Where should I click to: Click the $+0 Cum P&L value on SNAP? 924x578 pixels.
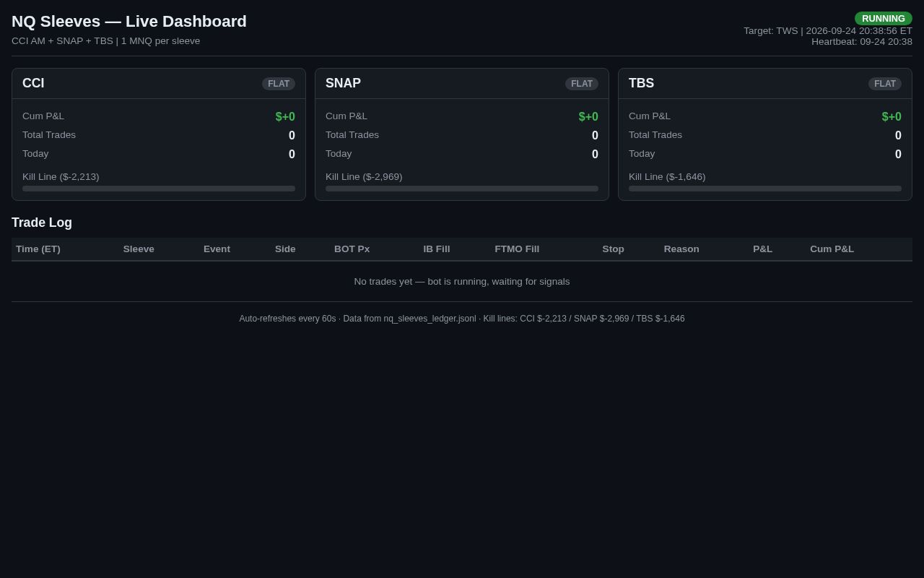[588, 117]
